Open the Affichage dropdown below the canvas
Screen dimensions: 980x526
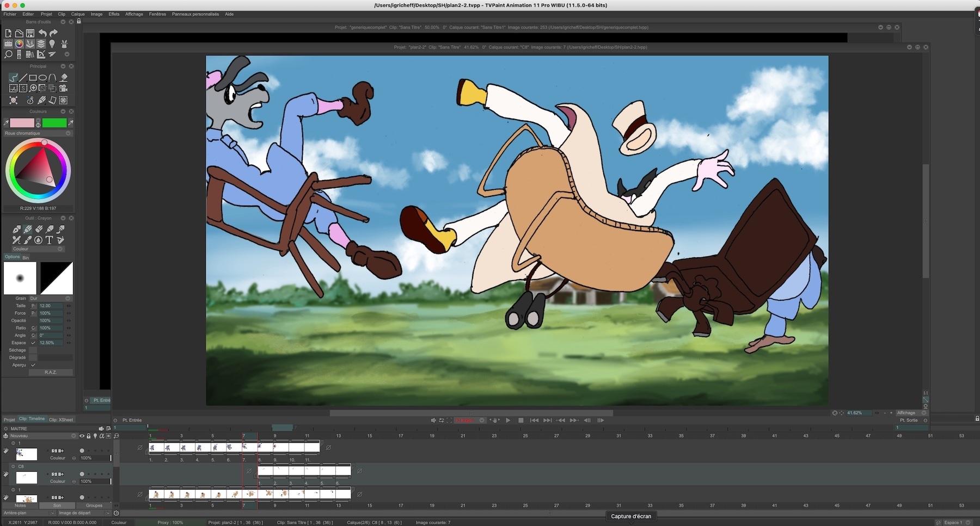(x=911, y=413)
